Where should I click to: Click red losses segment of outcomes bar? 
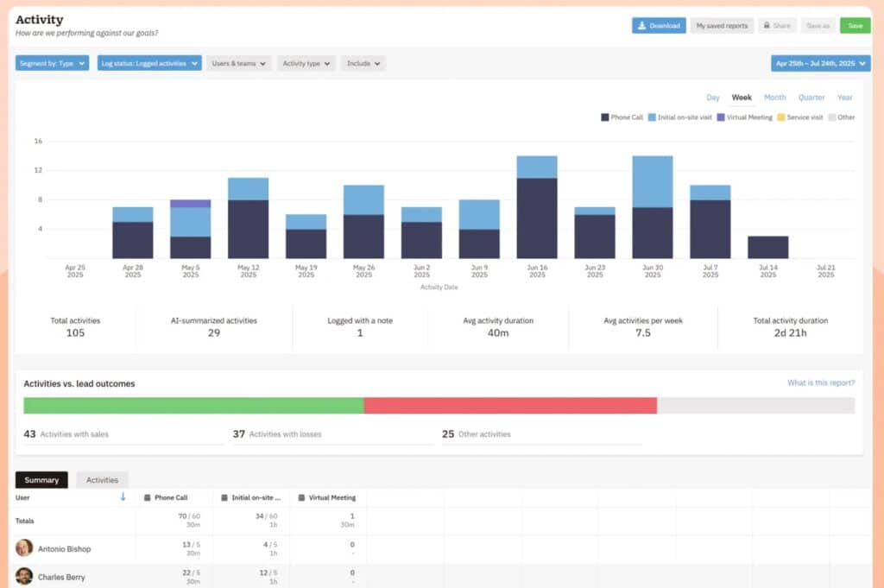coord(510,405)
